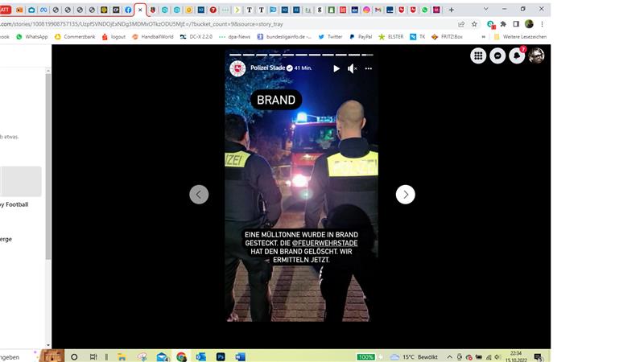This screenshot has height=362, width=644.
Task: Open the FRITZ!Box bookmark
Action: click(x=447, y=37)
